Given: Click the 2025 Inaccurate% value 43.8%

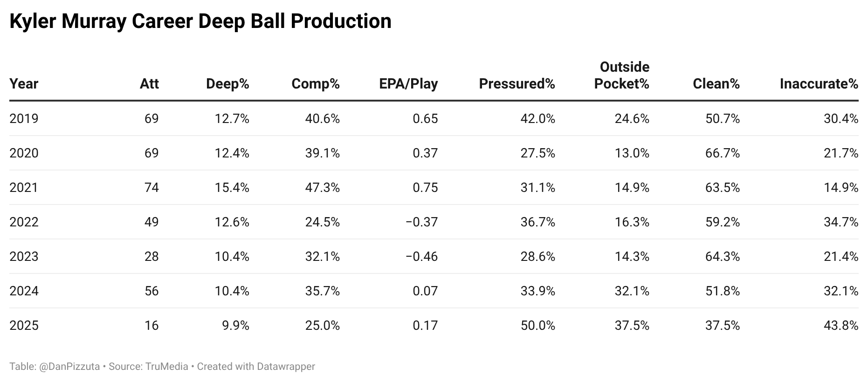Looking at the screenshot, I should 841,326.
